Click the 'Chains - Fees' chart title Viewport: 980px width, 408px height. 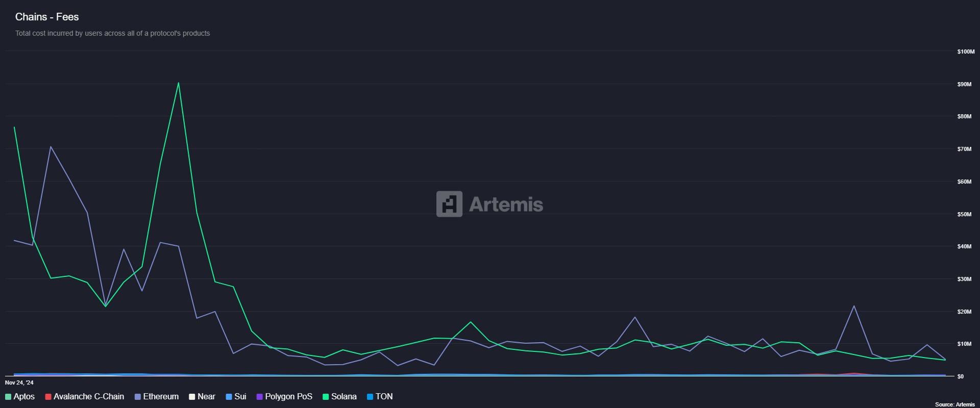click(x=47, y=17)
